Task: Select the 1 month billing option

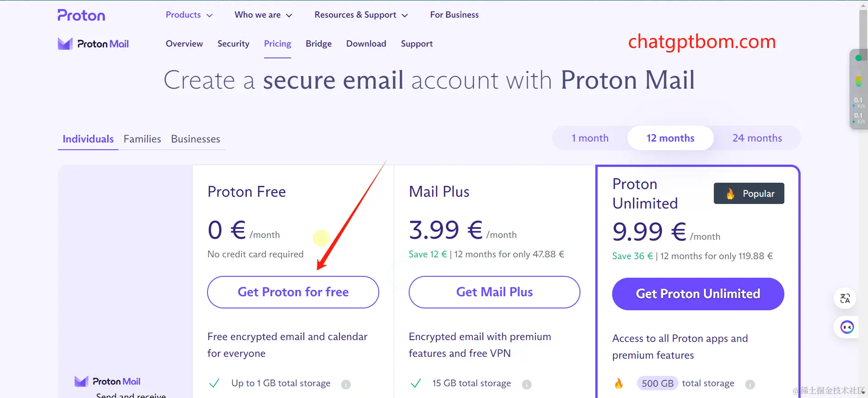Action: pyautogui.click(x=590, y=138)
